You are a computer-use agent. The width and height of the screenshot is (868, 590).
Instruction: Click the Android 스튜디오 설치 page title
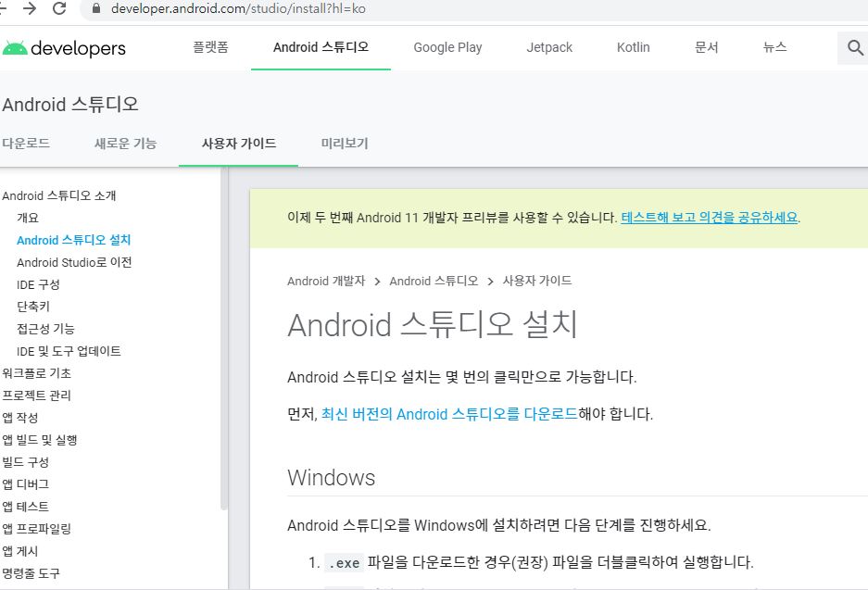[433, 324]
